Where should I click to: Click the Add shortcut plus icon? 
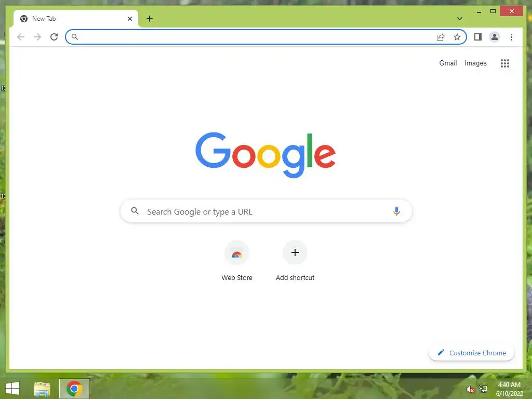coord(295,252)
